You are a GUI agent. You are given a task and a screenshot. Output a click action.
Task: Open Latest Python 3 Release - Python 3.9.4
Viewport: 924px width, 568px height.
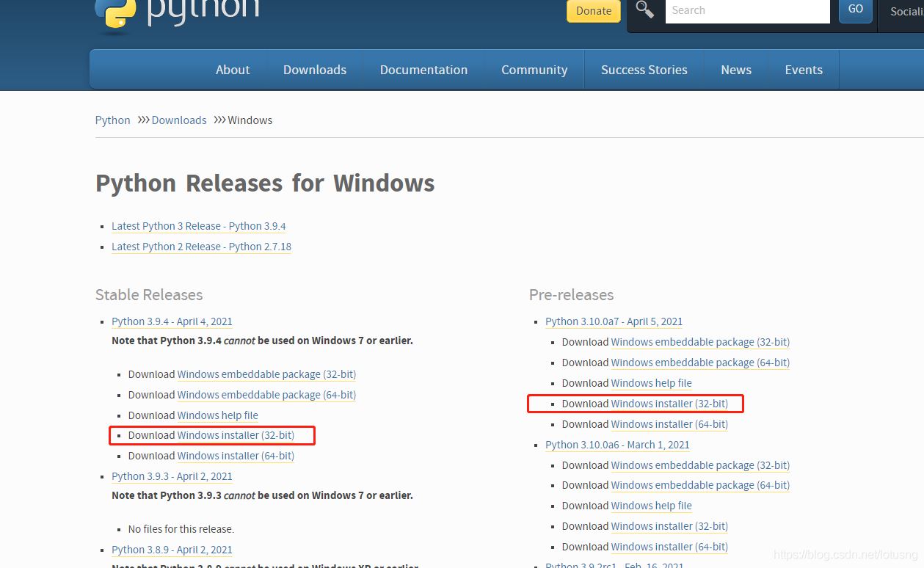[x=199, y=226]
